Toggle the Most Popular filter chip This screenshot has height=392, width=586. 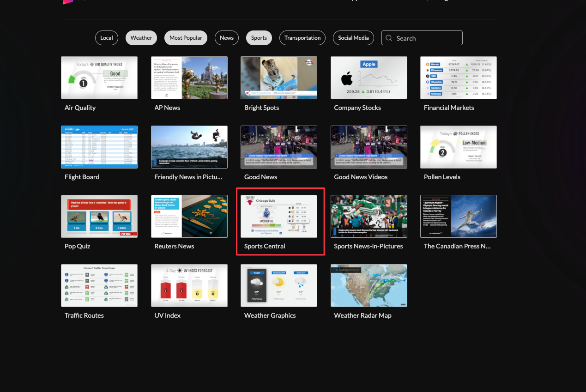point(186,38)
